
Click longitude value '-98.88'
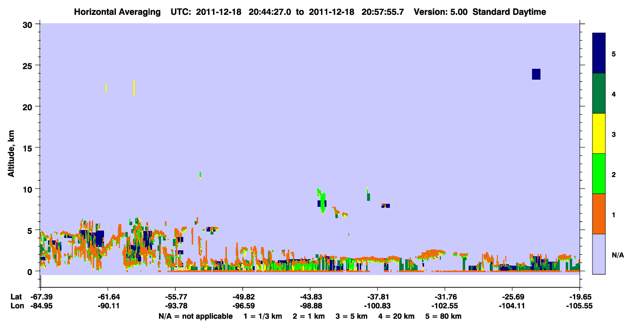310,306
